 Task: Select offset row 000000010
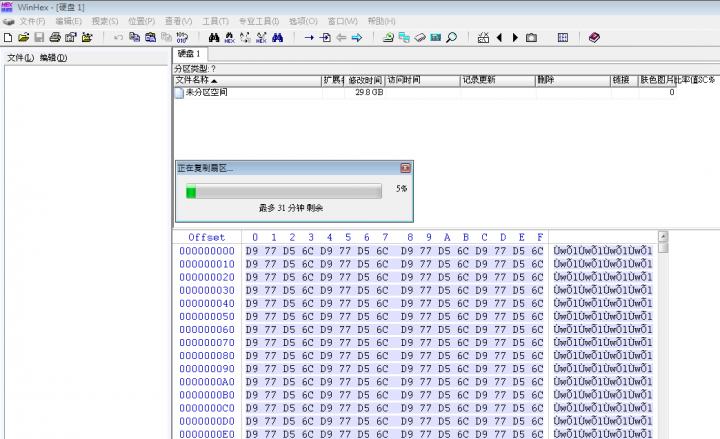click(x=207, y=264)
